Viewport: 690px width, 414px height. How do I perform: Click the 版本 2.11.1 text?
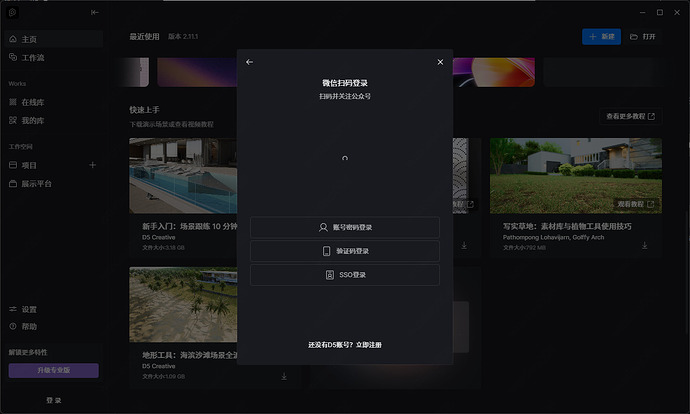coord(183,37)
